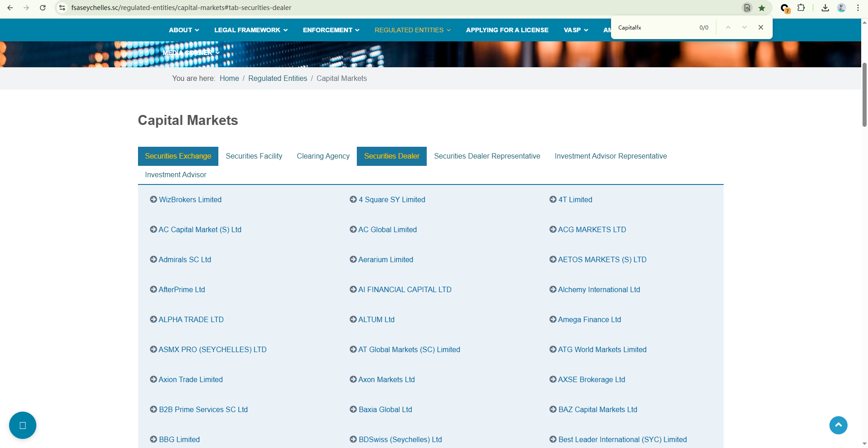Open the Alchemy International Ltd entry

[599, 289]
